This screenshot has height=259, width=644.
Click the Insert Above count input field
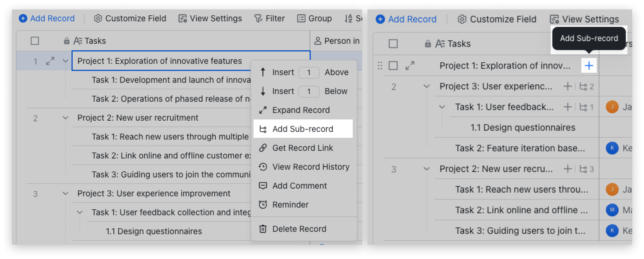(309, 72)
